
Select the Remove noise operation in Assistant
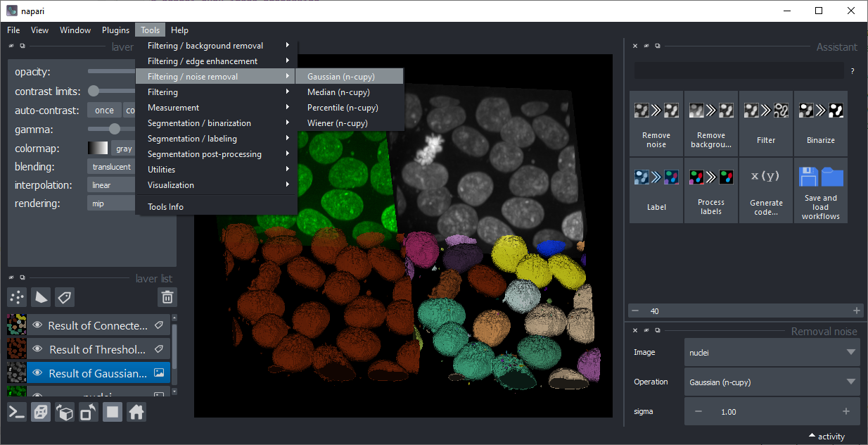click(656, 124)
